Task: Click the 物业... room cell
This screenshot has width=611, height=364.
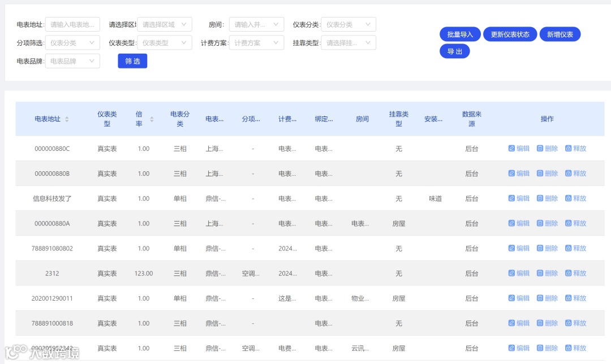Action: (360, 298)
